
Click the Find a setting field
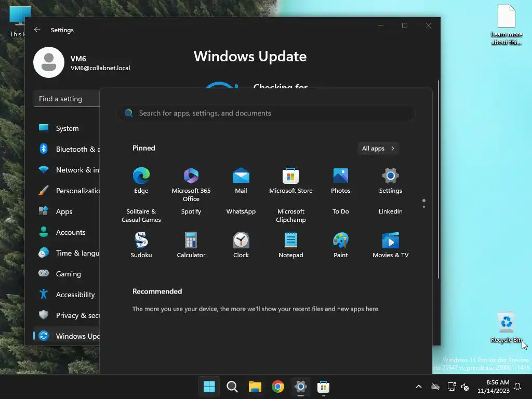(x=66, y=99)
